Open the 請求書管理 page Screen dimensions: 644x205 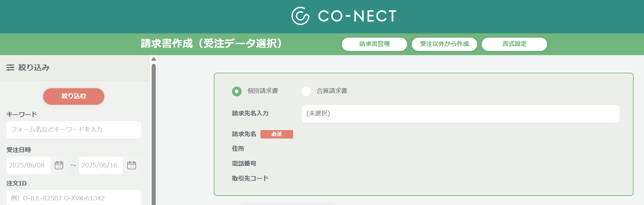(374, 44)
